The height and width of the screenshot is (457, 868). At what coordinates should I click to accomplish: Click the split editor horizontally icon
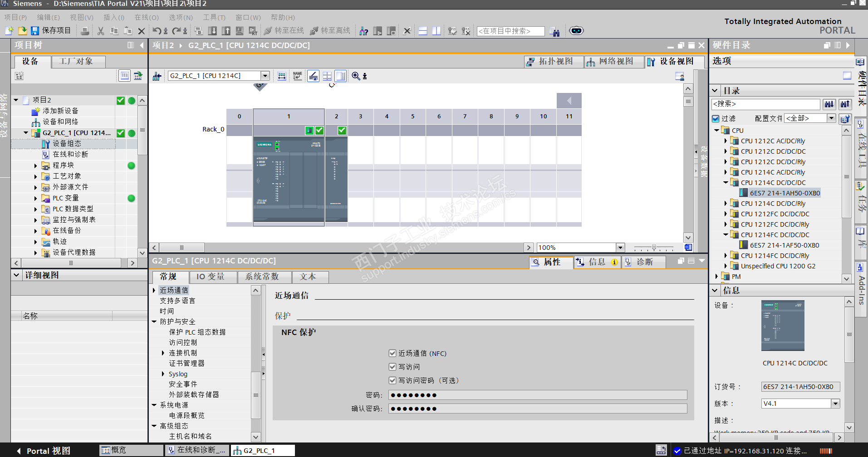click(423, 31)
